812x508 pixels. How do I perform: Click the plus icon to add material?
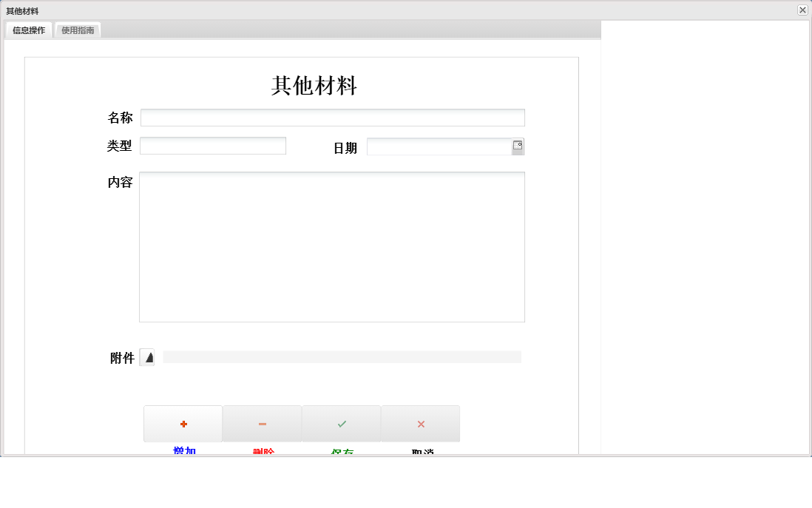tap(183, 423)
